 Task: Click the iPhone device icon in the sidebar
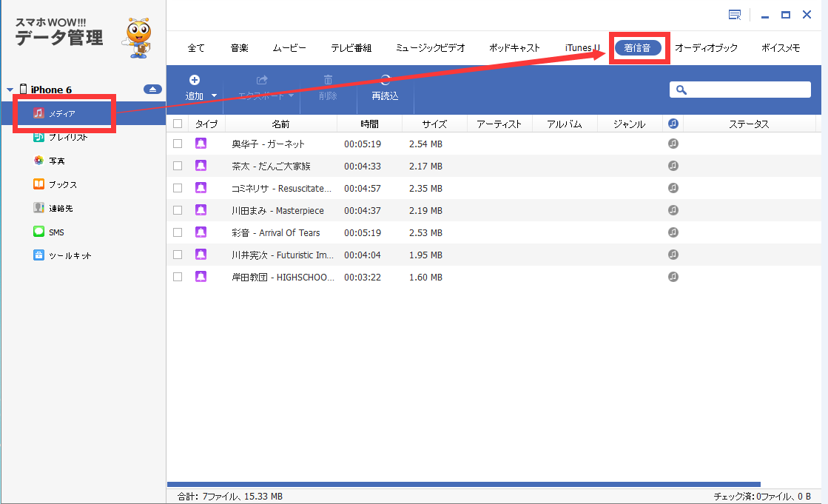pyautogui.click(x=23, y=89)
